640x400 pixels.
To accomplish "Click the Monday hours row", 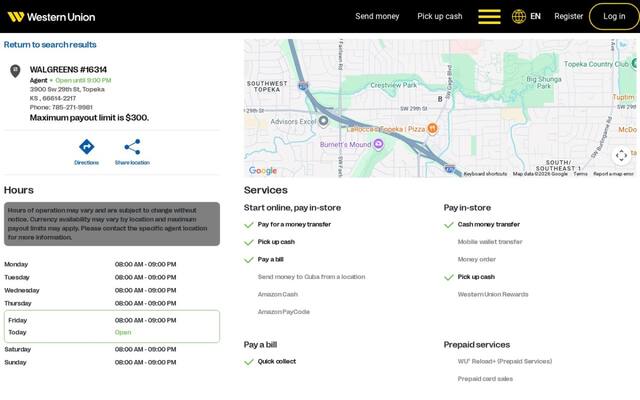I will tap(111, 264).
